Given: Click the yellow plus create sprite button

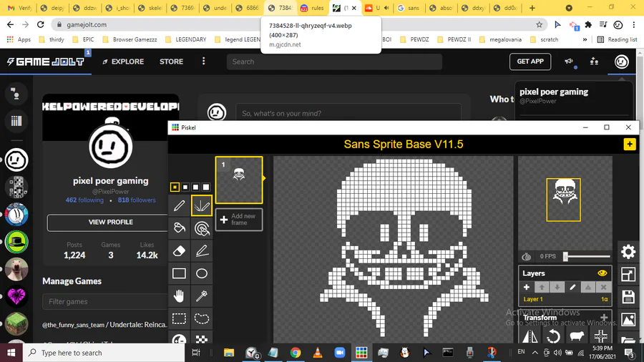Looking at the screenshot, I should click(x=629, y=144).
